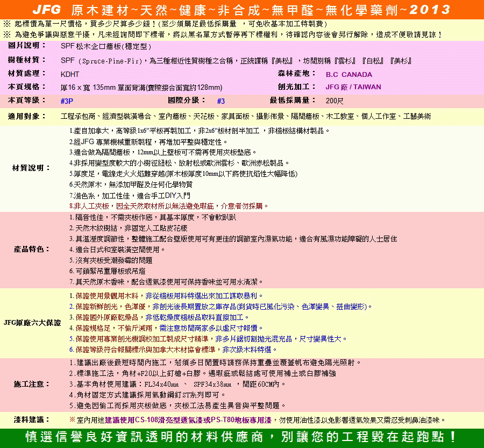Select the 施工注意 label
Screen dimensions: 484x448
pos(32,385)
